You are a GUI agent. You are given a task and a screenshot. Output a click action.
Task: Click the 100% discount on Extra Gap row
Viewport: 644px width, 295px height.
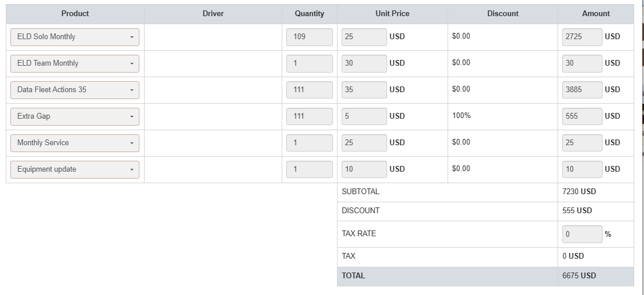[x=461, y=116]
